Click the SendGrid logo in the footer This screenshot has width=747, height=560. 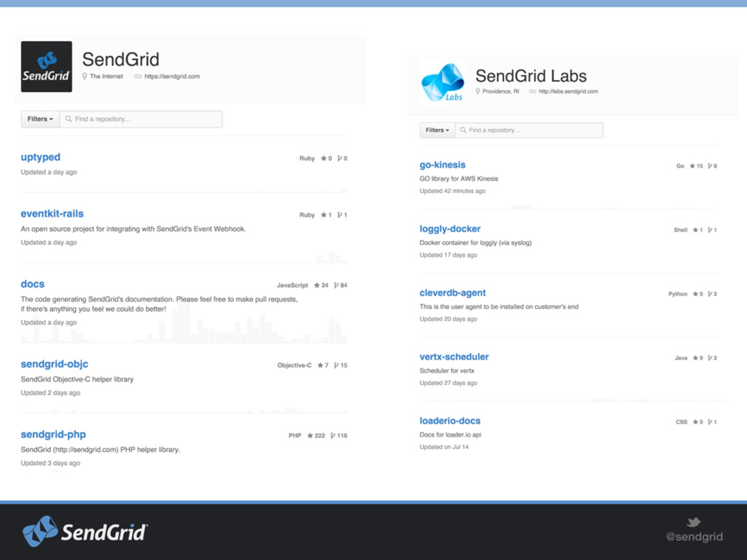(85, 532)
